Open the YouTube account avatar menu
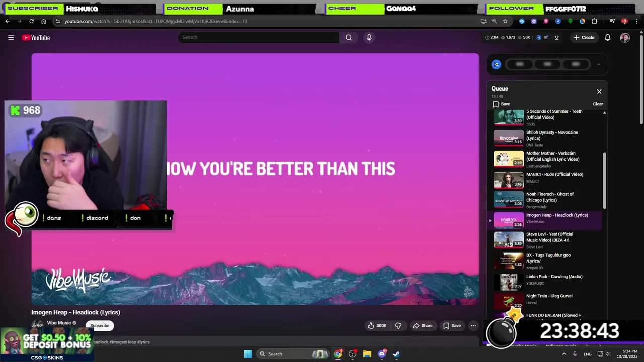The height and width of the screenshot is (362, 644). (625, 38)
